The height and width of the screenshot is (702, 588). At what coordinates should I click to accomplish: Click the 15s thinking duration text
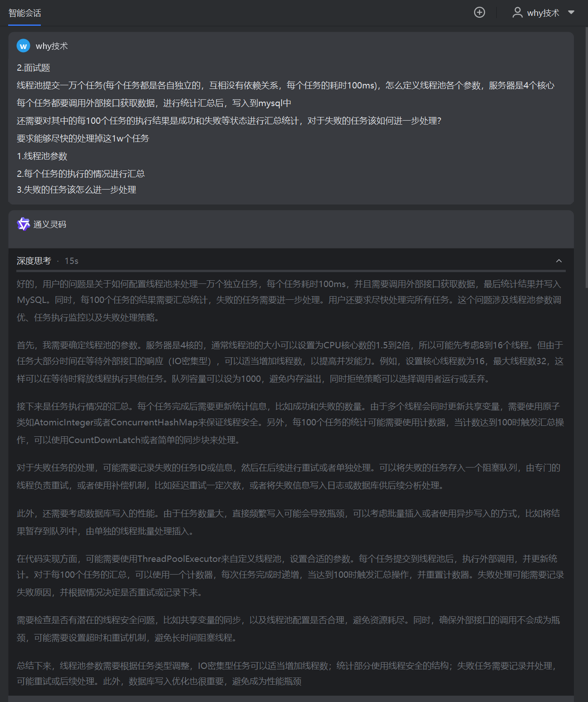tap(71, 261)
